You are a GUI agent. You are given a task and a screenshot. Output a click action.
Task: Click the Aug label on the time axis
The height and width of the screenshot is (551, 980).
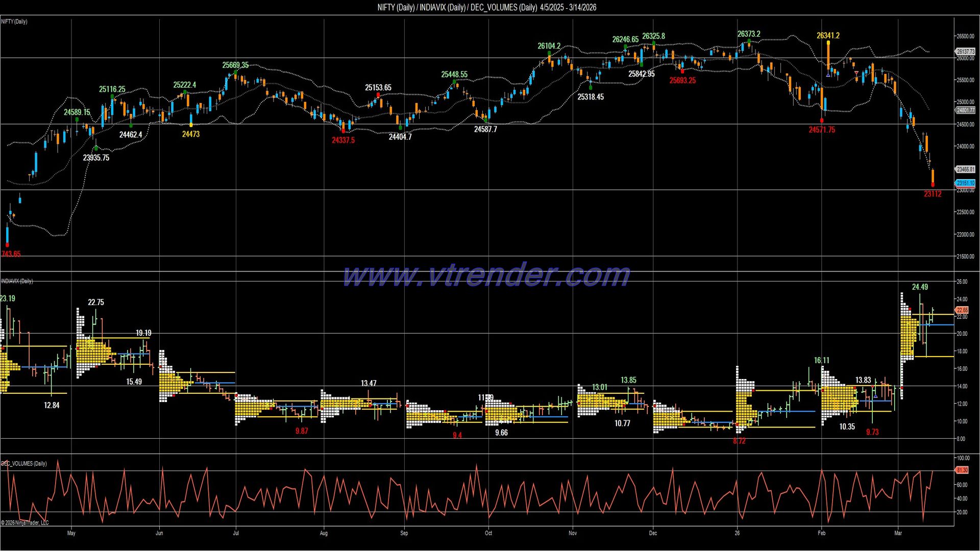point(324,533)
